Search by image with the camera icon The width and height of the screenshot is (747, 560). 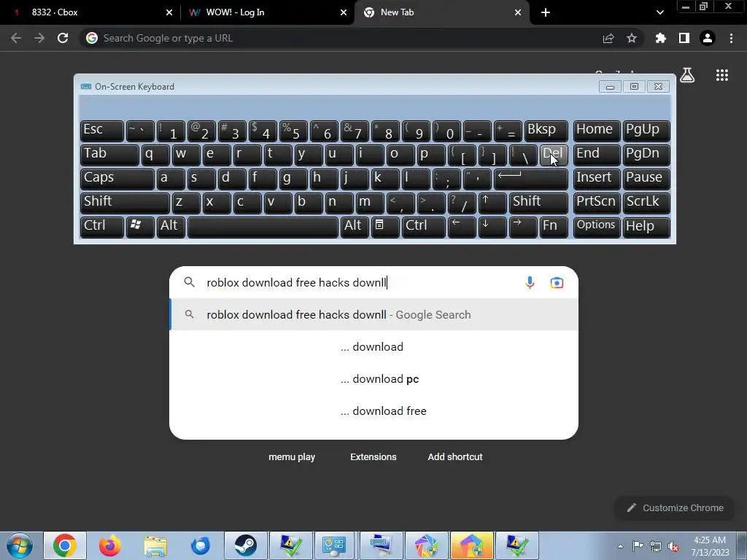[x=557, y=282]
